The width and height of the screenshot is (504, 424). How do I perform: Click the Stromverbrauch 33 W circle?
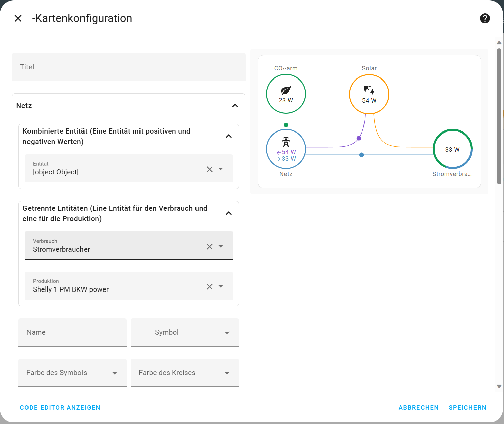[x=452, y=149]
